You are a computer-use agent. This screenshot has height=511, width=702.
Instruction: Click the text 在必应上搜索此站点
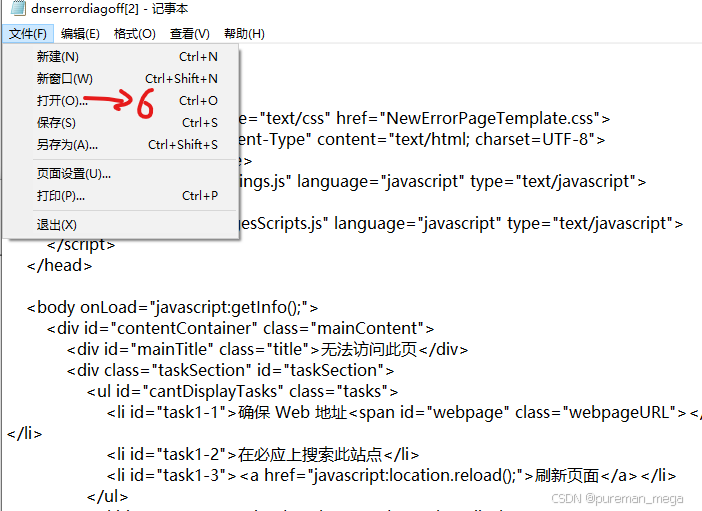[x=310, y=455]
